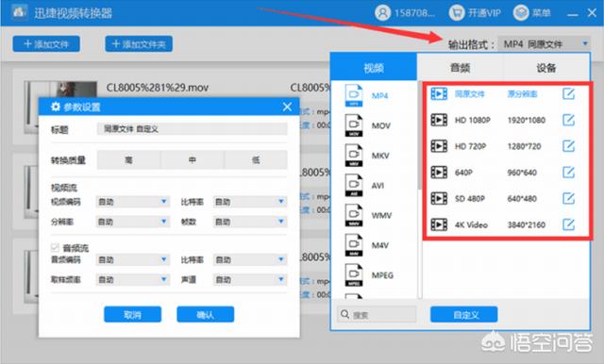Click the gear icon in 参数设置 dialog title
Image resolution: width=604 pixels, height=364 pixels.
tap(56, 107)
